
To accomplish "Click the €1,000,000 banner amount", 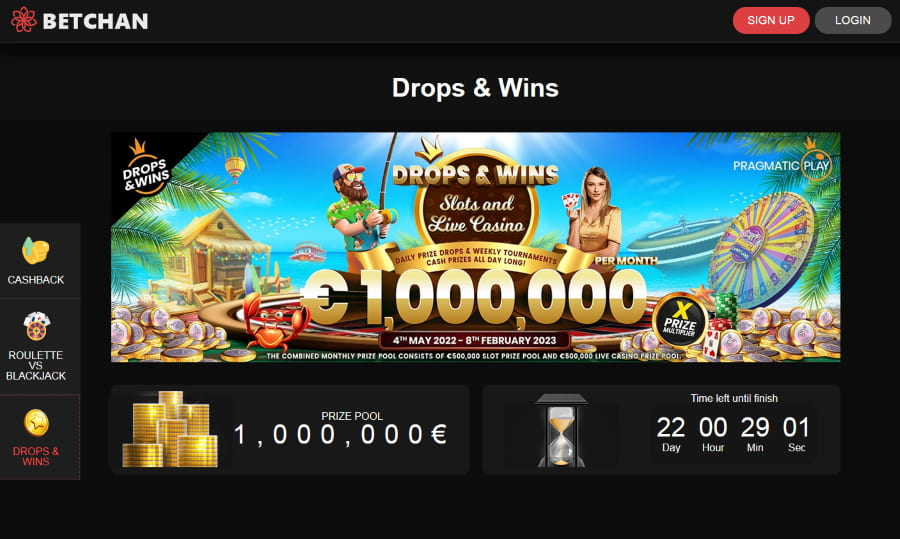I will 474,298.
